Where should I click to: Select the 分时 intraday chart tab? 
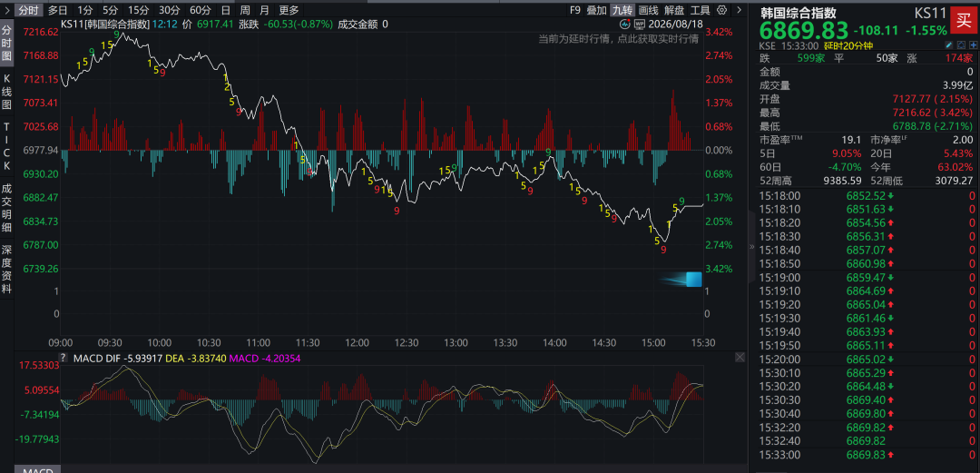pos(27,10)
